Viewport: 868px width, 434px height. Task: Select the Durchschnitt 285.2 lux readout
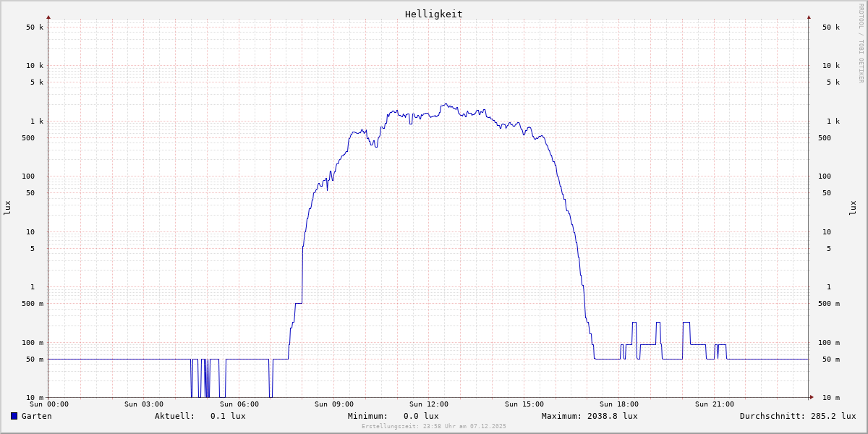point(797,416)
